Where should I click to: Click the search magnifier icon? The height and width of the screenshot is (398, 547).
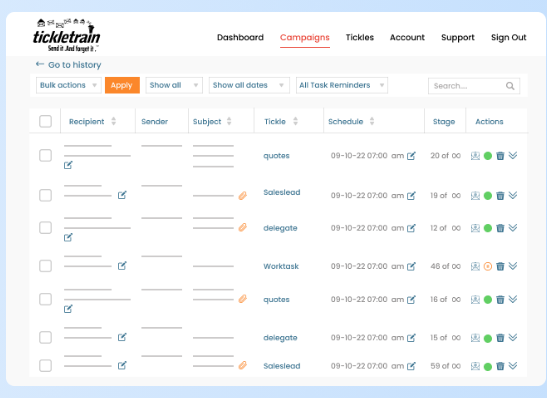point(510,86)
